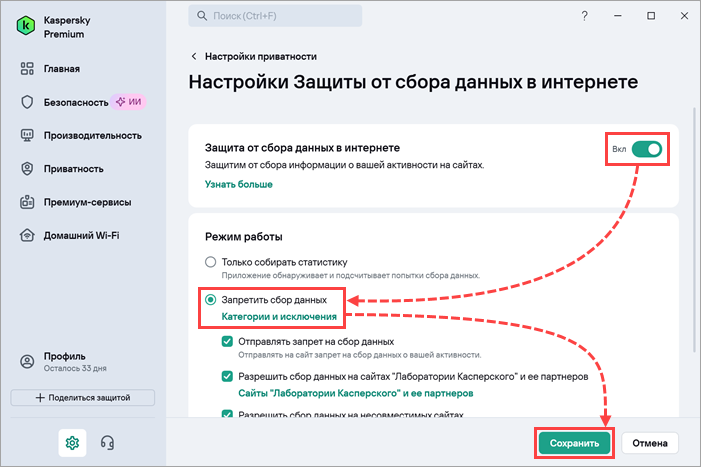701x467 pixels.
Task: Open the Категории и исключения link
Action: tap(279, 316)
